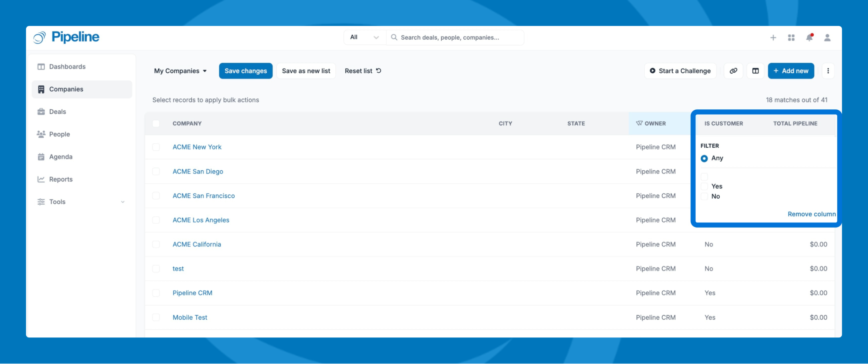Open the My Companies list dropdown

[x=180, y=71]
